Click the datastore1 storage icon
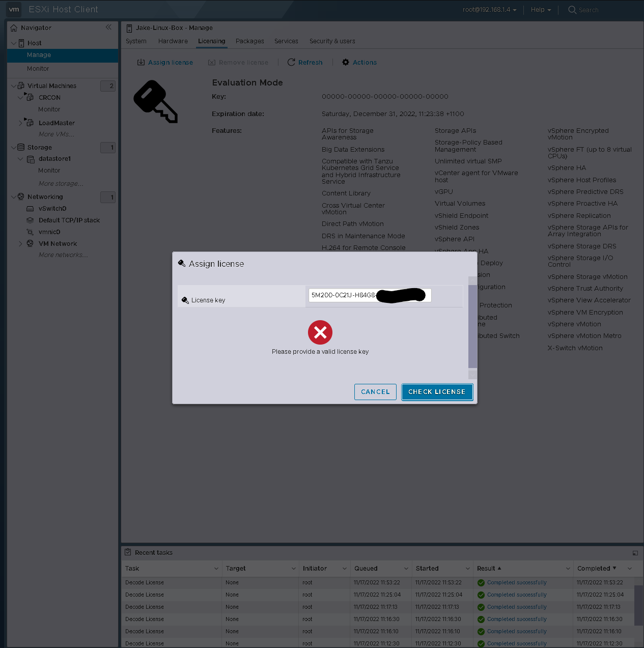This screenshot has height=648, width=644. (32, 158)
